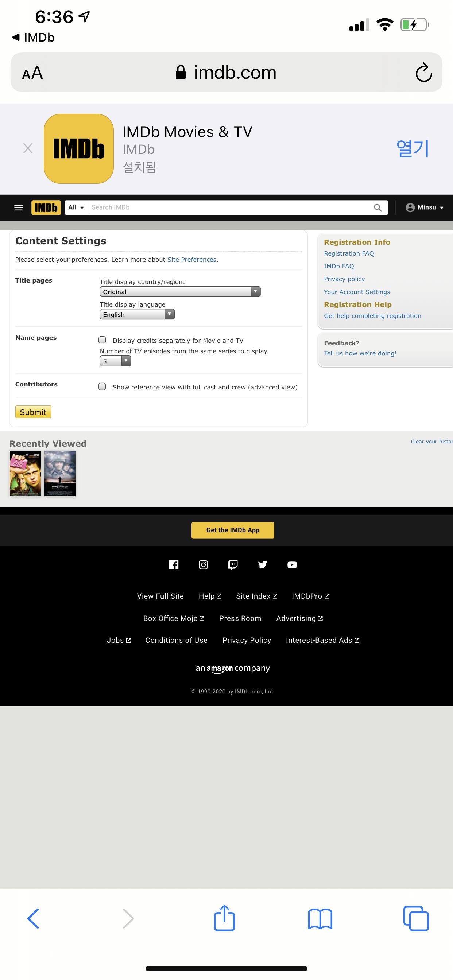Open IMDb's YouTube icon
The height and width of the screenshot is (980, 453).
coord(292,565)
